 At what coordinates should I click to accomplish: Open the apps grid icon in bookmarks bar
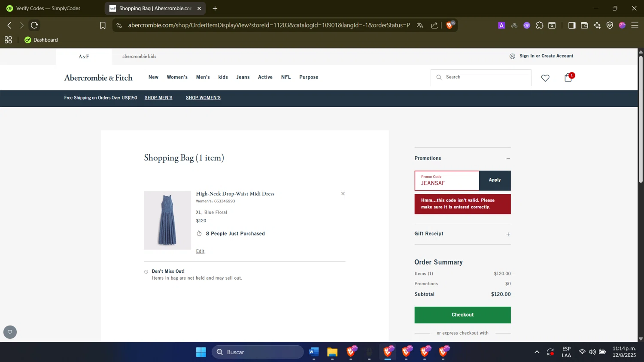click(x=8, y=40)
